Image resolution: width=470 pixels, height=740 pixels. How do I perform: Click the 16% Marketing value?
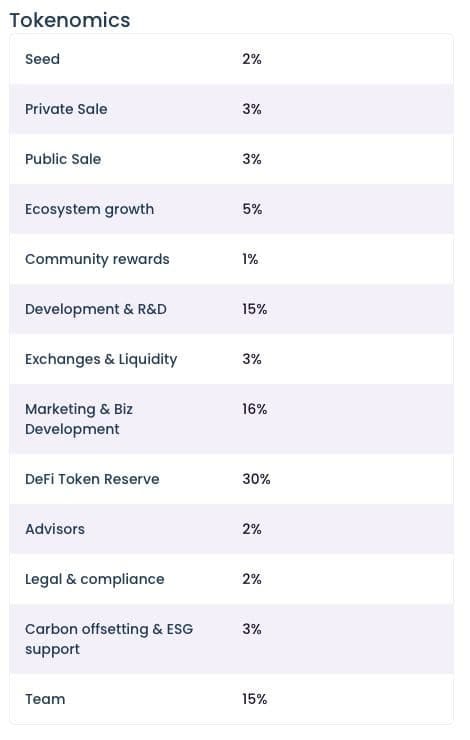(x=255, y=409)
